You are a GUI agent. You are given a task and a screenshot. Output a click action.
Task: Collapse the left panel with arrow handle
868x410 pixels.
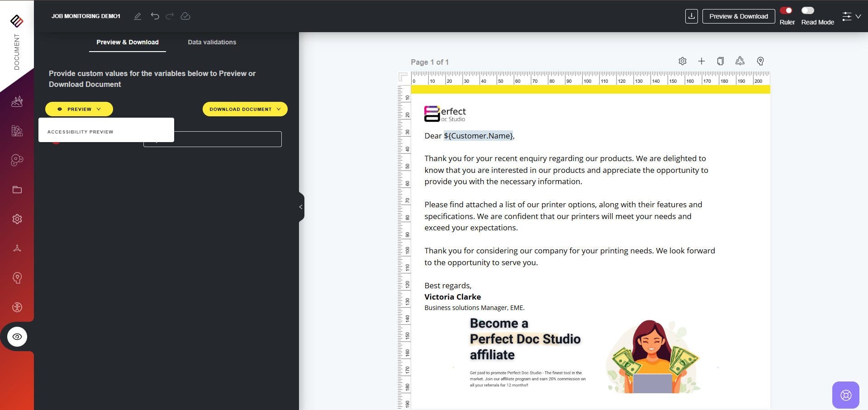[x=301, y=207]
